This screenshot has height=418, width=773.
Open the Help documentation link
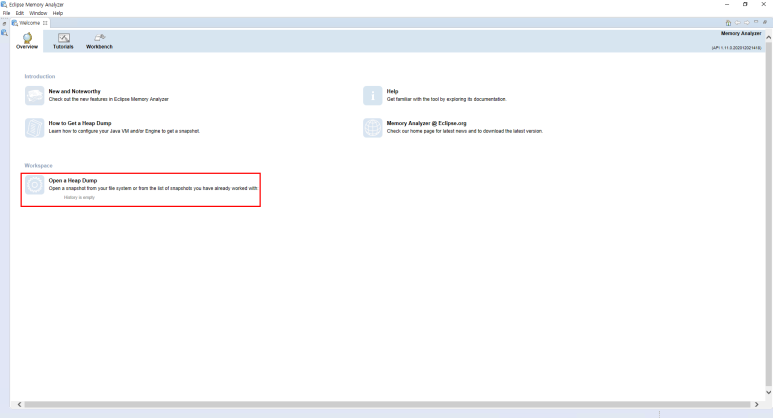click(392, 91)
